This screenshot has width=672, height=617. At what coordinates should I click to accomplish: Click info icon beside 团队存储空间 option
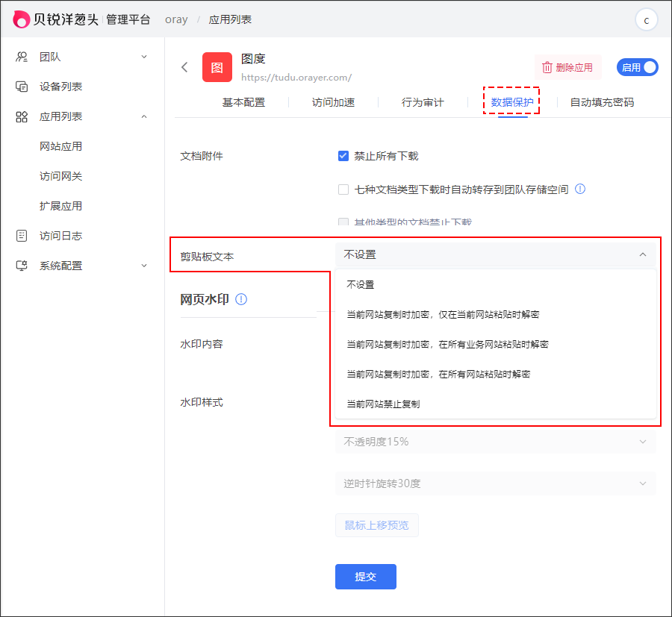coord(579,190)
